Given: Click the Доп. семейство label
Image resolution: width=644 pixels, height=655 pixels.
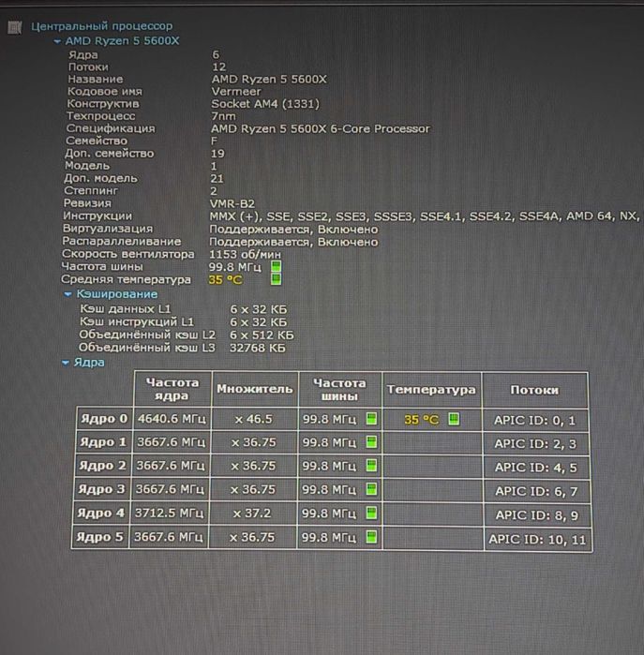Looking at the screenshot, I should click(x=109, y=154).
